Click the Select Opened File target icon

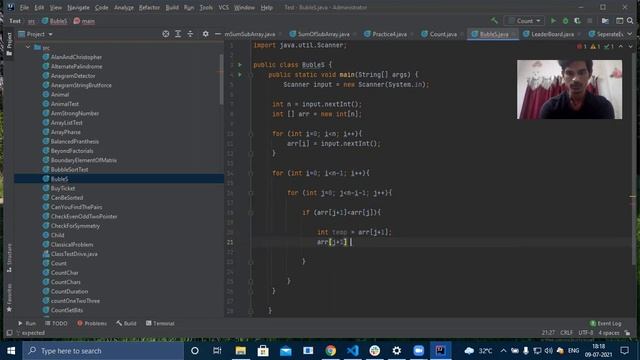click(166, 34)
